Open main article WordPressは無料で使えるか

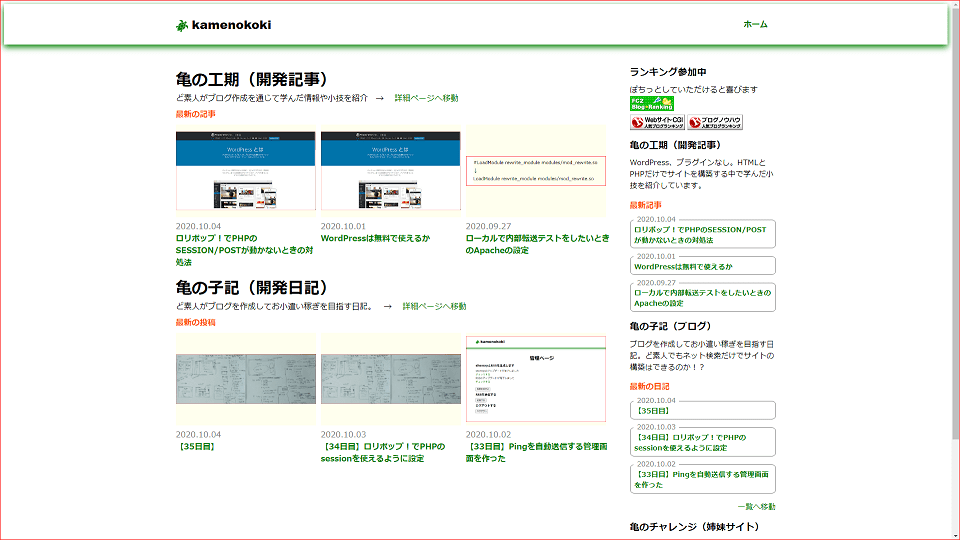375,238
